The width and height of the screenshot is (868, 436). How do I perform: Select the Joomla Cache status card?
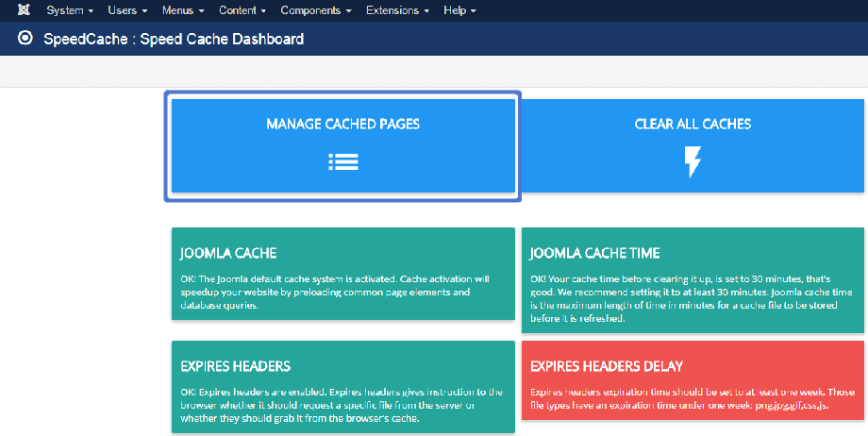point(343,274)
